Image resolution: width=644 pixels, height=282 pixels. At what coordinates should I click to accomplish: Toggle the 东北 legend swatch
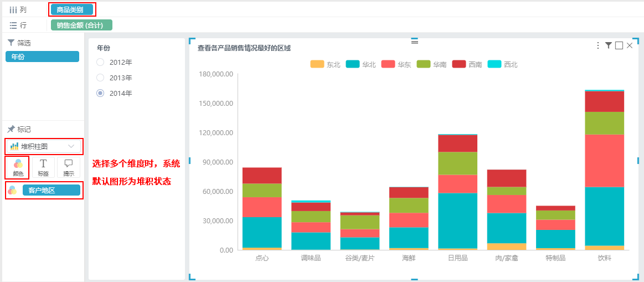[x=317, y=64]
